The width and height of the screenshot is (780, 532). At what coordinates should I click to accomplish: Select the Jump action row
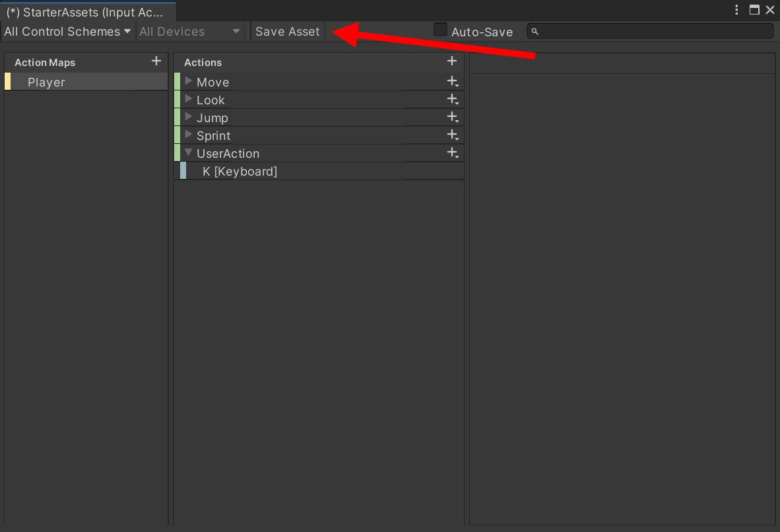[319, 117]
